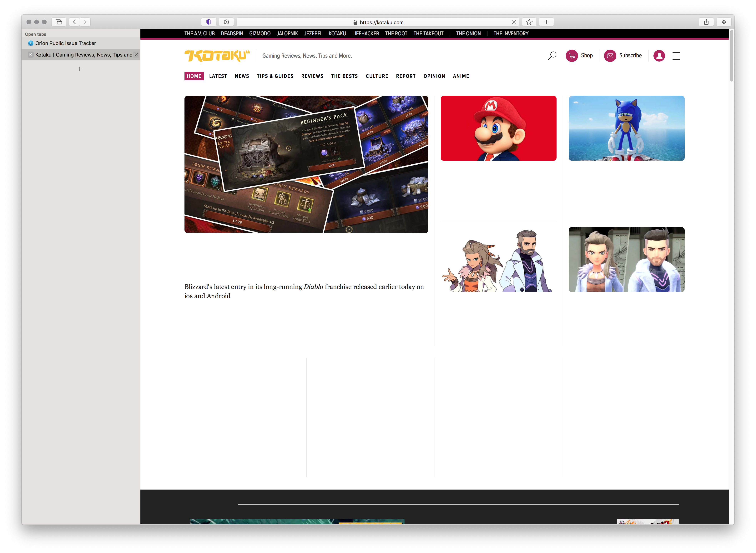Switch to Orion Public Issue Tracker tab

click(x=66, y=43)
